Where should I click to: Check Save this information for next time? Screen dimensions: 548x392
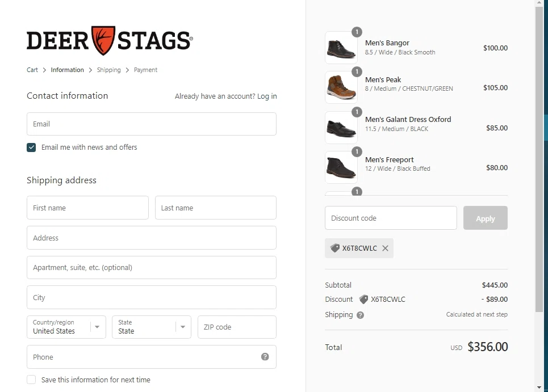[x=31, y=380]
